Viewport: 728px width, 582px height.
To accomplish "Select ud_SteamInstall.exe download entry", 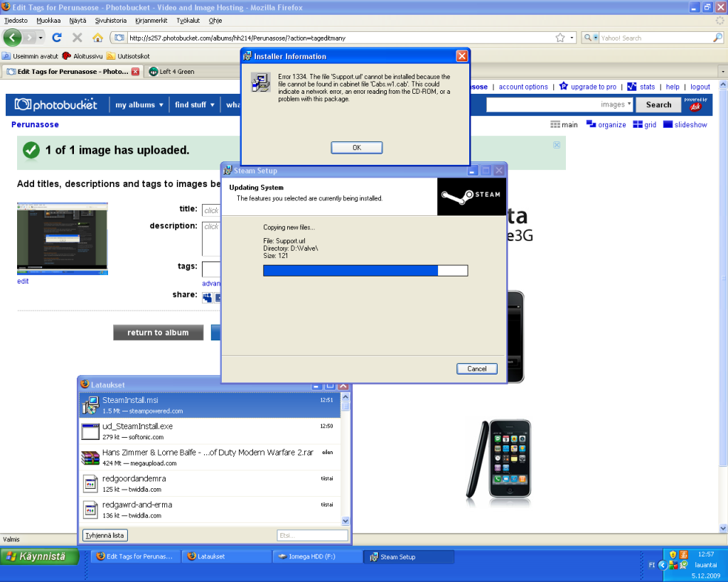I will pos(210,431).
